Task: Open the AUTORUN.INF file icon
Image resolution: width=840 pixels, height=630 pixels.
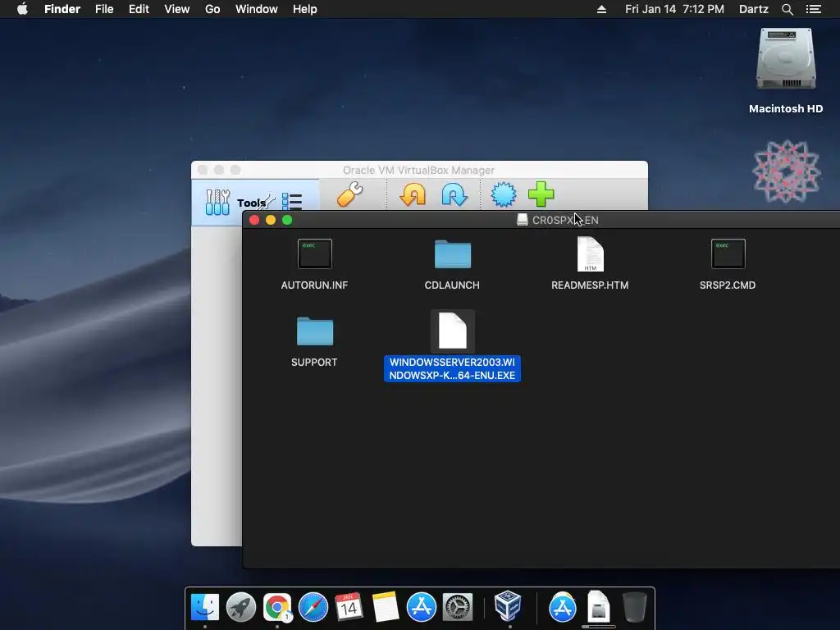Action: click(314, 254)
